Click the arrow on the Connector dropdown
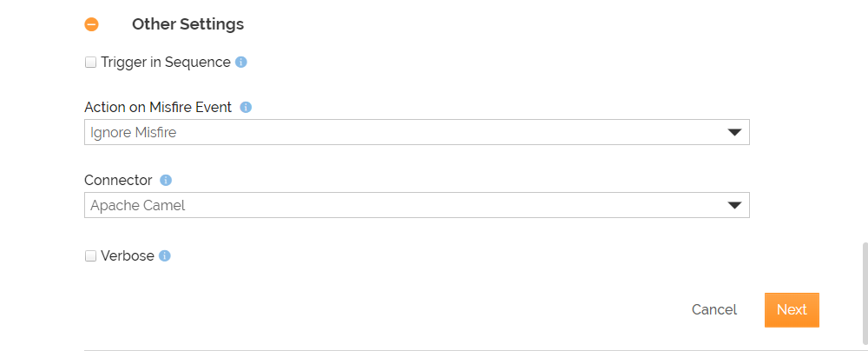The width and height of the screenshot is (868, 351). [x=734, y=206]
